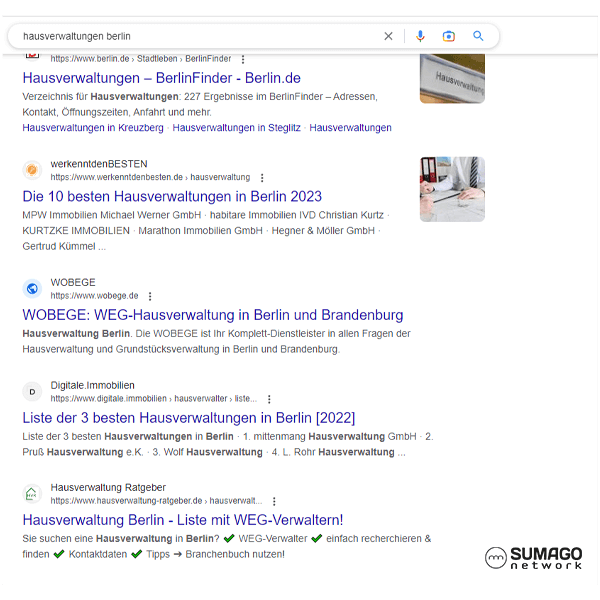Click the WOBEGE site name above its URL
Screen dimensions: 600x600
point(73,282)
